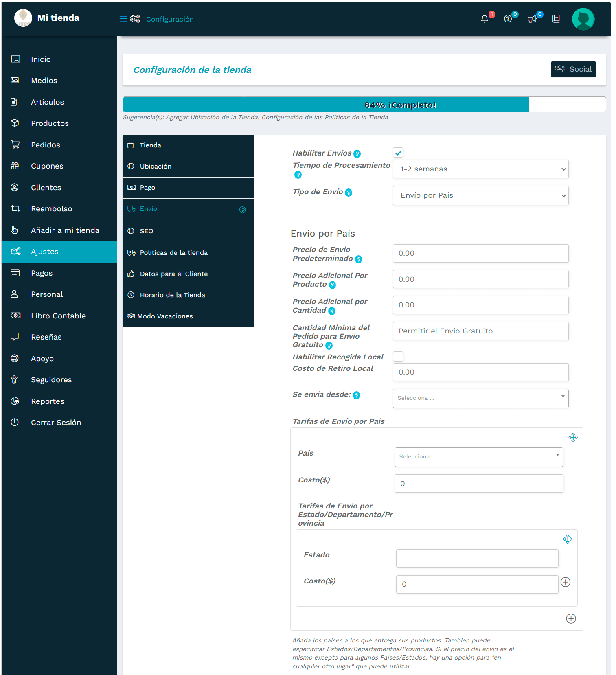Focus the Precio de Envío Predeterminado field
The image size is (616, 675).
coord(481,253)
